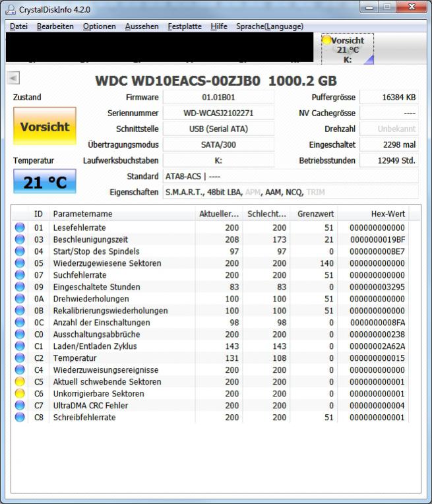
Task: Click the Aktueller... column header
Action: click(x=219, y=214)
